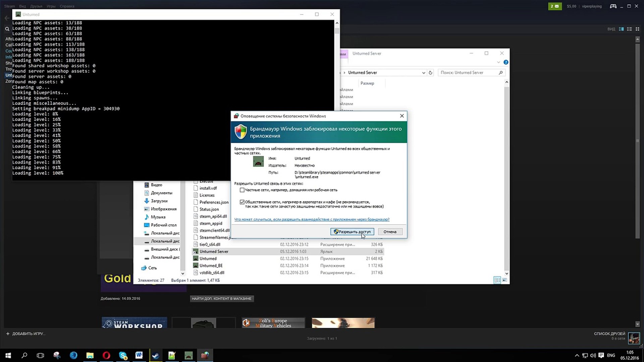Select the 'Unturned Server' shortcut file
The image size is (644, 362).
(288, 251)
